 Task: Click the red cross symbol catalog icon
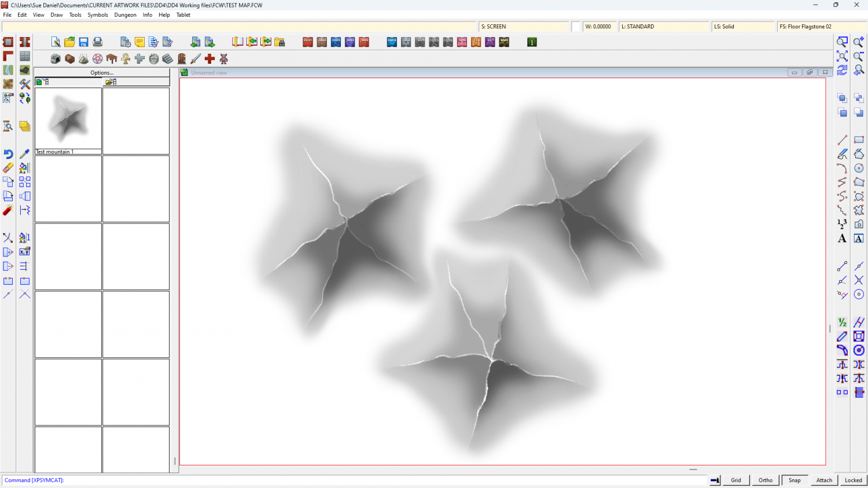pyautogui.click(x=209, y=59)
